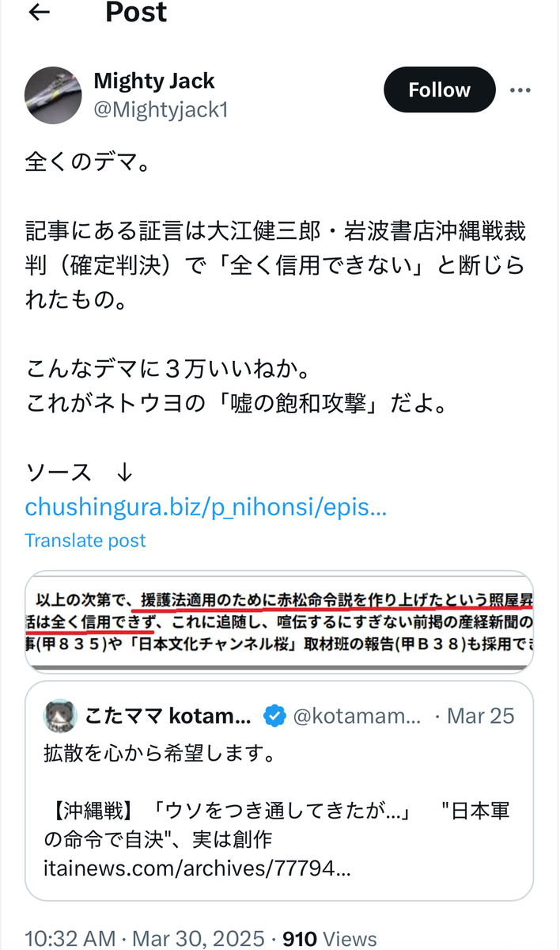Open the three-dot more options menu
Screen dimensions: 560x950
click(x=520, y=90)
